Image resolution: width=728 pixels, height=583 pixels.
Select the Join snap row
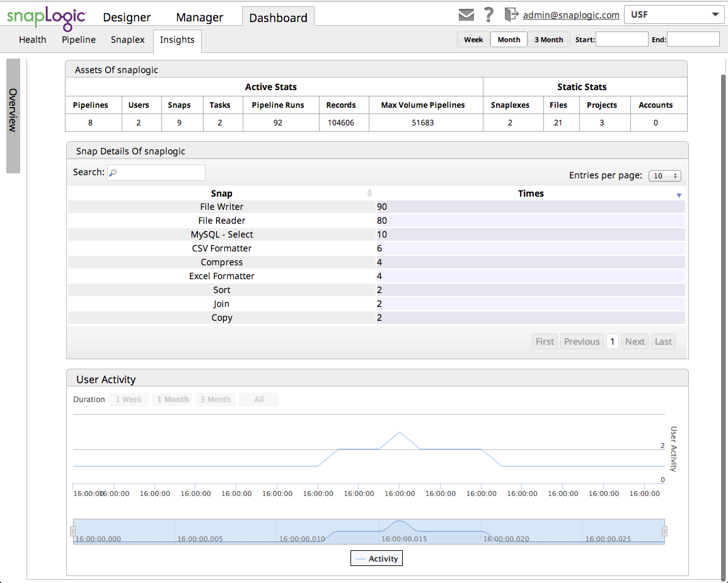pos(376,304)
